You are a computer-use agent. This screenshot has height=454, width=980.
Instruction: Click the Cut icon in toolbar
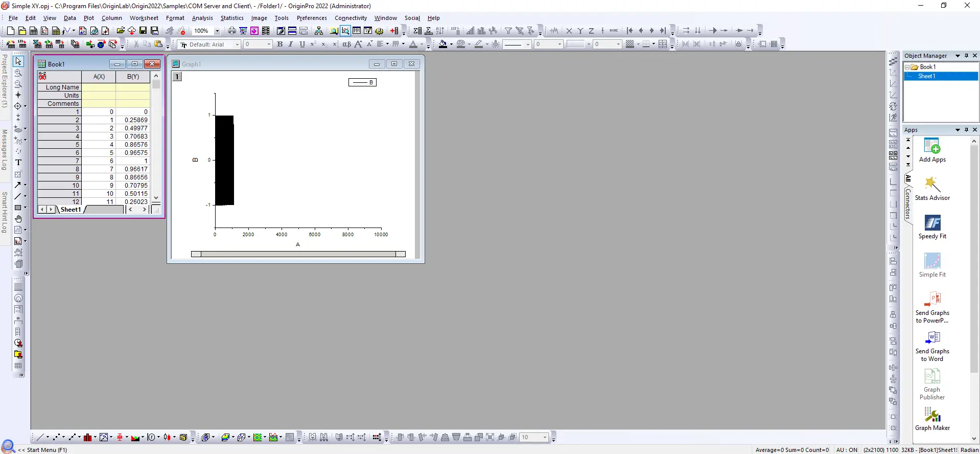[x=136, y=44]
